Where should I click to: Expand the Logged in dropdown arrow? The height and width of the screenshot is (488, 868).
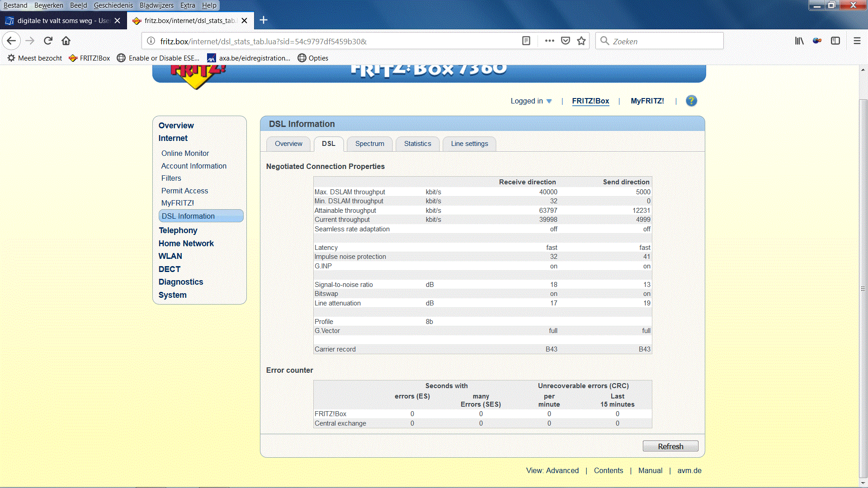pos(549,101)
